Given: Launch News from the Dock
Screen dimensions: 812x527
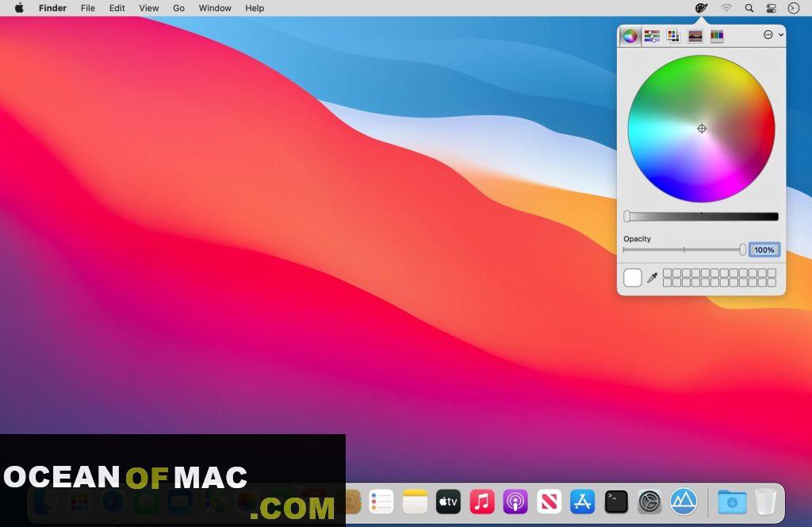Looking at the screenshot, I should click(549, 502).
